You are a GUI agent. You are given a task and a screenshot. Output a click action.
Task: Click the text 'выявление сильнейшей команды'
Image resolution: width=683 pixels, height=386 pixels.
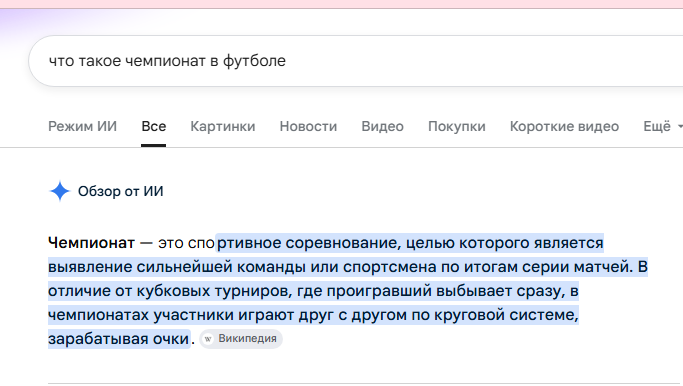click(x=176, y=267)
